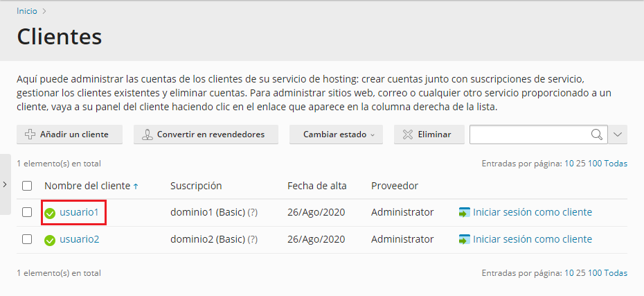
Task: Open the Cambiar estado dropdown
Action: coord(338,134)
